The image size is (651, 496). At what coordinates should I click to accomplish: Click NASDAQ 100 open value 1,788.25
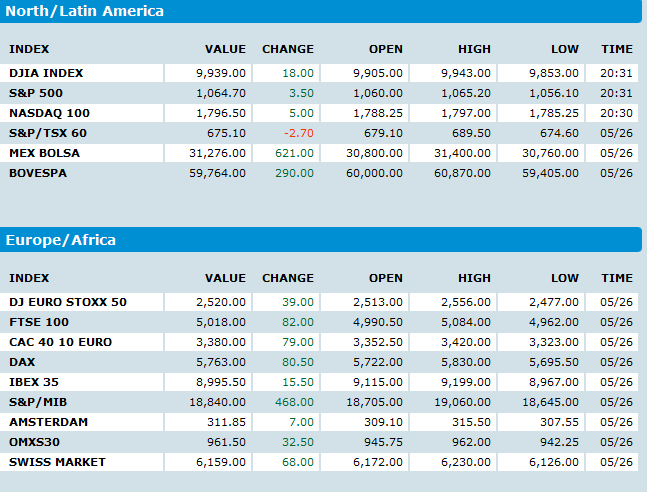[x=378, y=113]
